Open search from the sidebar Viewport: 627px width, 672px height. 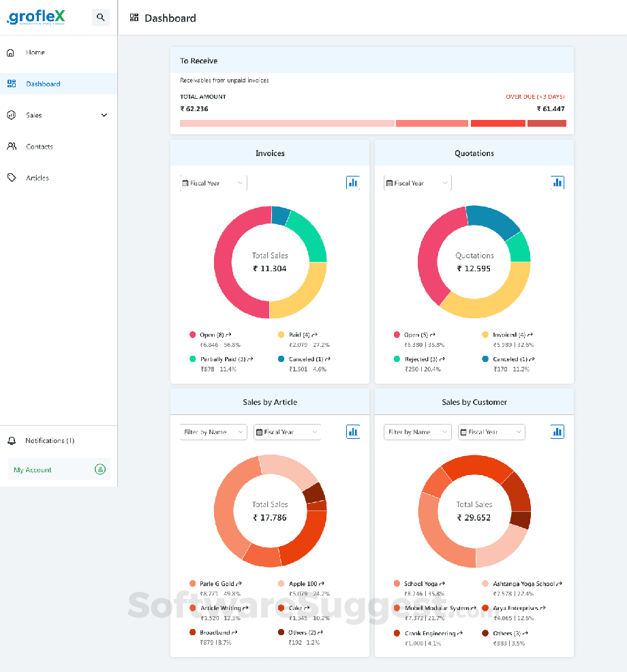pos(101,17)
